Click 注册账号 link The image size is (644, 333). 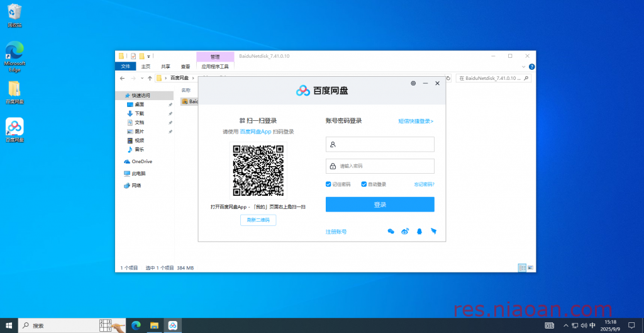(336, 232)
